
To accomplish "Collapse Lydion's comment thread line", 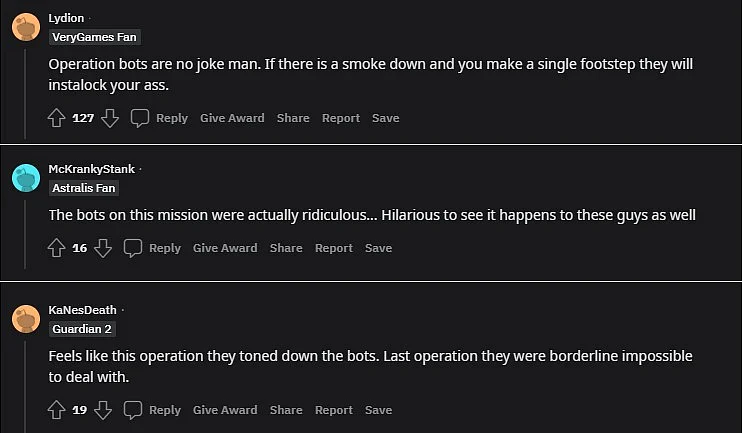I will (x=25, y=93).
